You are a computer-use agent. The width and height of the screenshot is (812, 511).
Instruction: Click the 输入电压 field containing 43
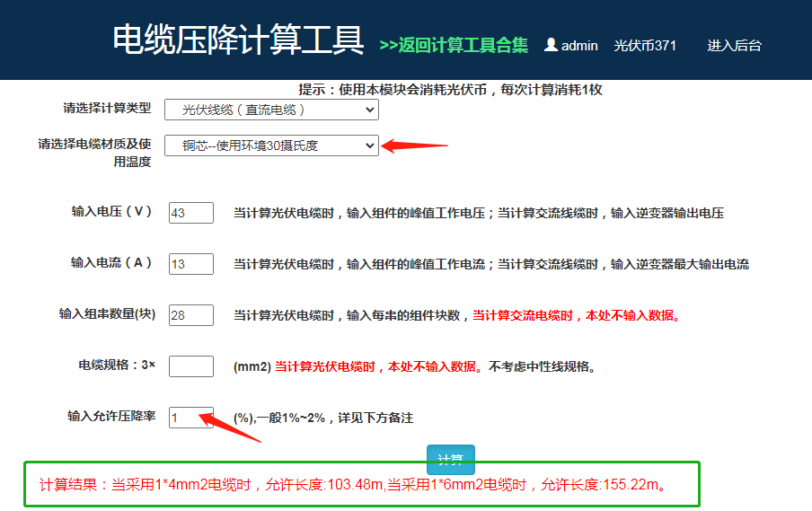[x=190, y=213]
